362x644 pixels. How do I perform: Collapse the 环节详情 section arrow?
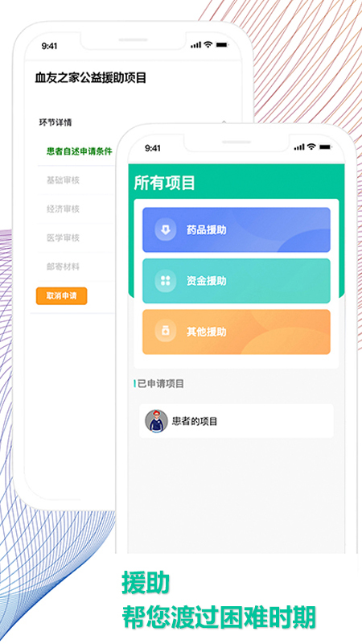(224, 122)
